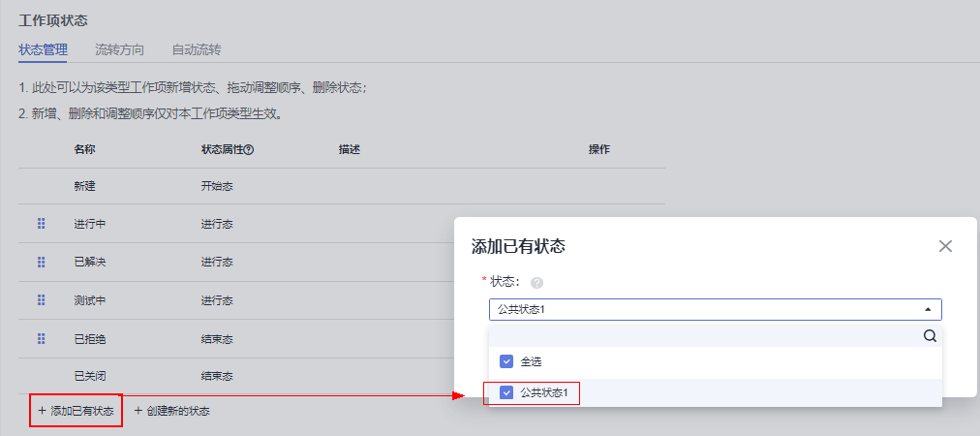980x436 pixels.
Task: Select the 状态管理 tab
Action: (43, 49)
